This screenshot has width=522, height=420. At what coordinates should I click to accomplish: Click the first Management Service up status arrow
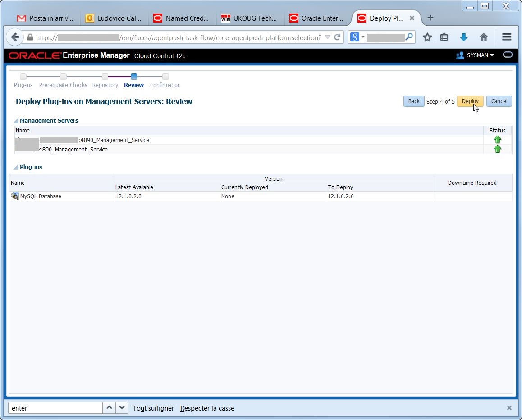click(497, 140)
